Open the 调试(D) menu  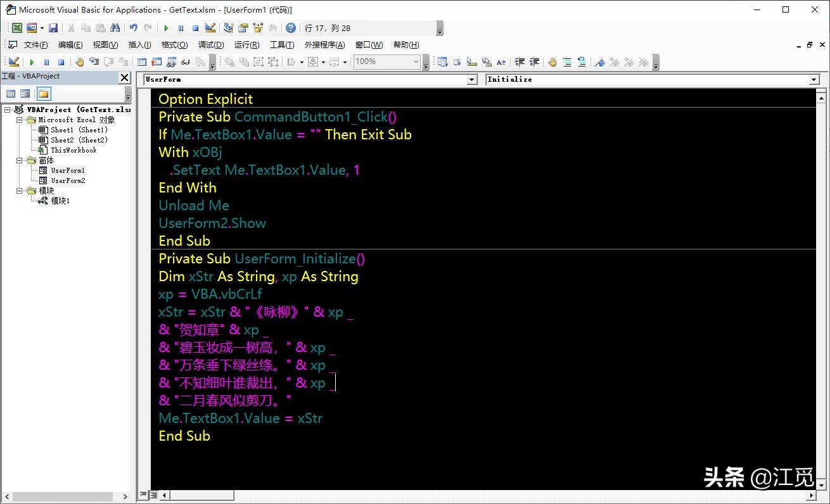pyautogui.click(x=211, y=45)
